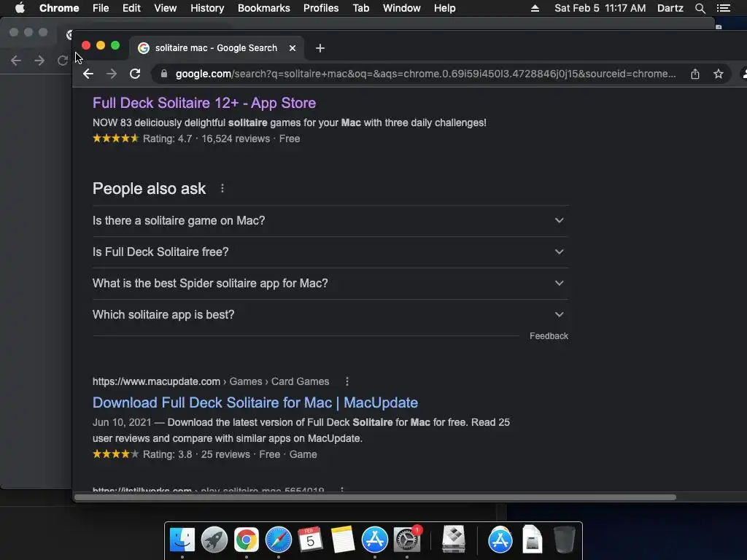Click the Feedback link
The width and height of the screenshot is (747, 560).
coord(549,336)
